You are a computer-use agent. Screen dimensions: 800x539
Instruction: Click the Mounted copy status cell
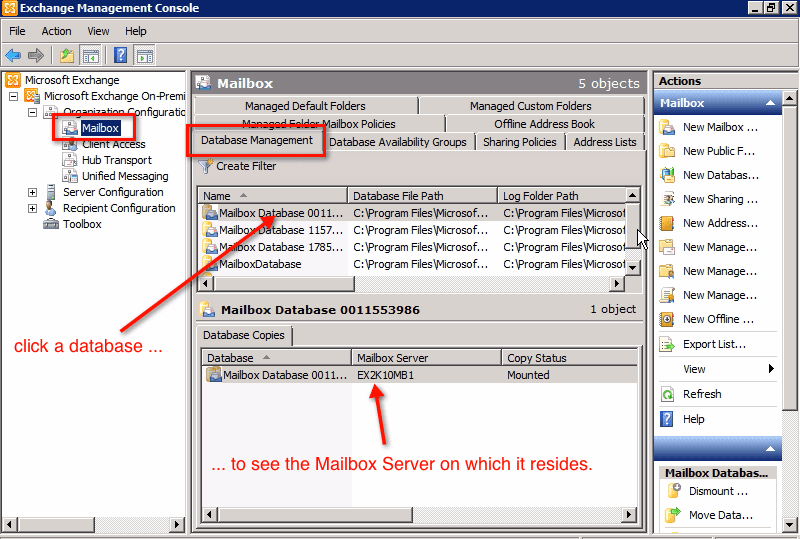click(528, 375)
